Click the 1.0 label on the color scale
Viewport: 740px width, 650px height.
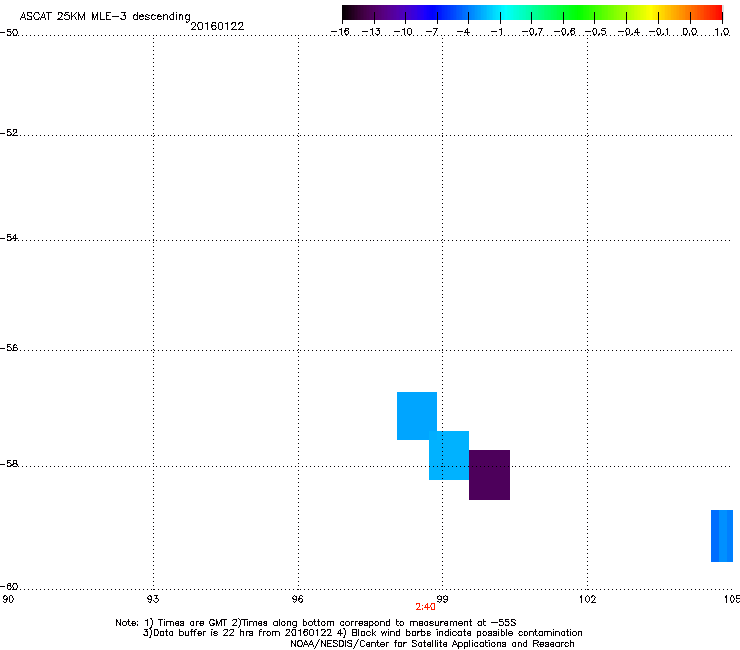722,32
